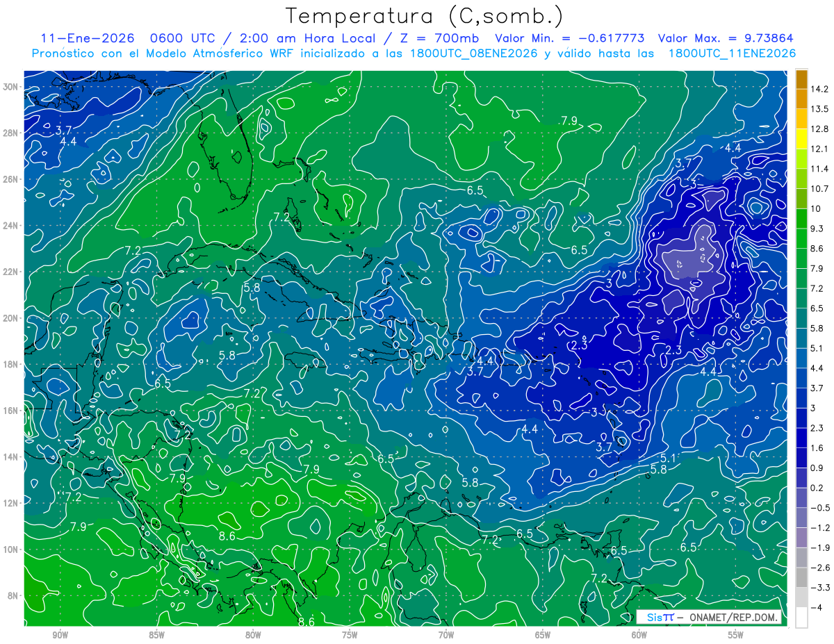Image resolution: width=834 pixels, height=644 pixels.
Task: Pick the white colorbar segment below -4
Action: point(801,618)
